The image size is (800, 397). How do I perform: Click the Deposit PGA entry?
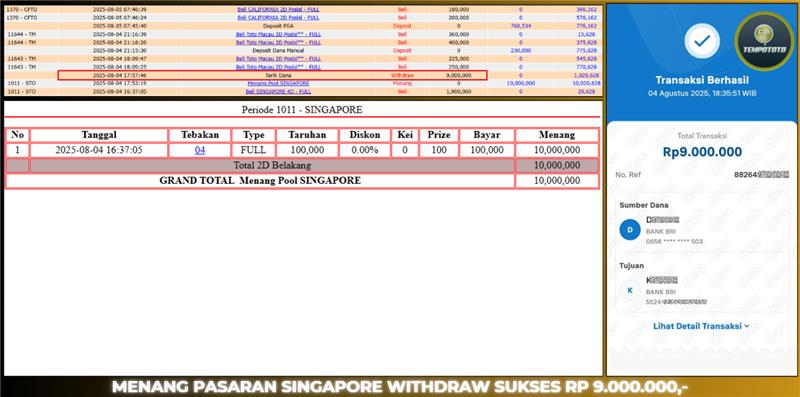point(279,26)
